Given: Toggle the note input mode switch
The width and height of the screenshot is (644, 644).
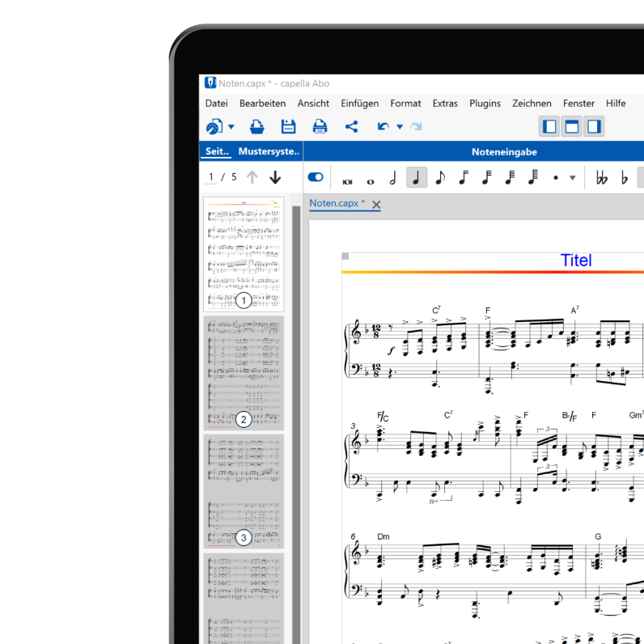Looking at the screenshot, I should tap(316, 177).
